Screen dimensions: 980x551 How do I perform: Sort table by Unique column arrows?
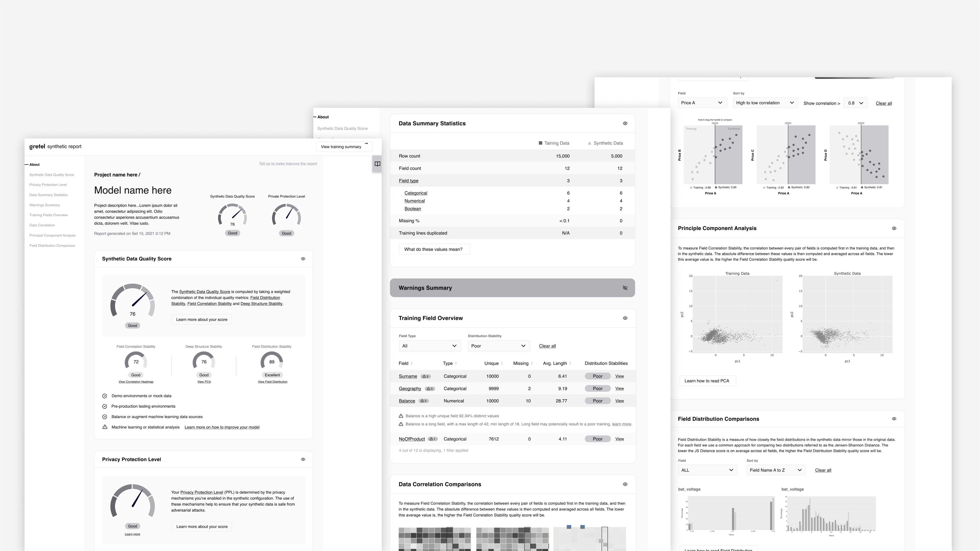pos(502,364)
